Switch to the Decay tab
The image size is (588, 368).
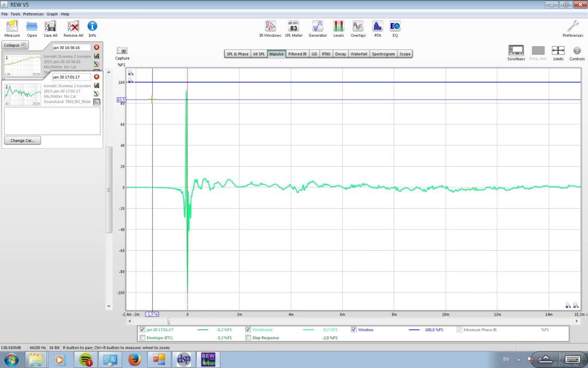point(340,54)
